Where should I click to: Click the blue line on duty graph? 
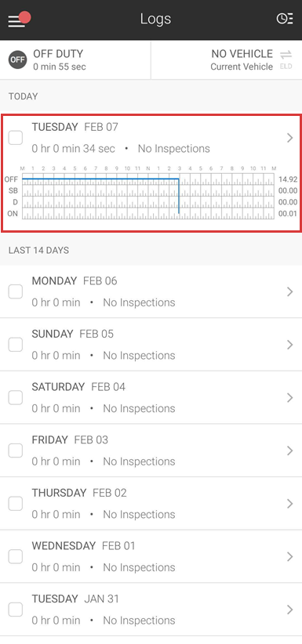pos(100,179)
